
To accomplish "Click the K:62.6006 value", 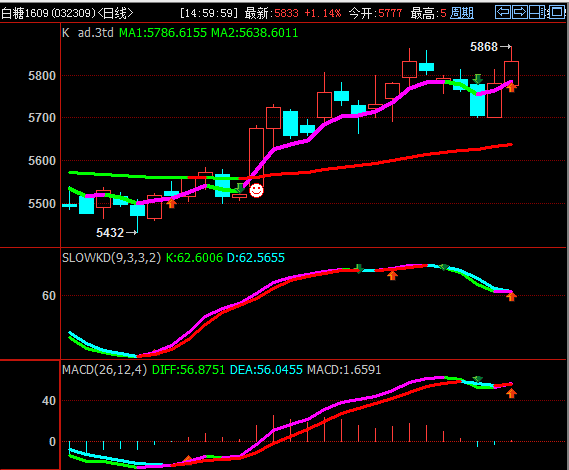I will click(x=194, y=258).
